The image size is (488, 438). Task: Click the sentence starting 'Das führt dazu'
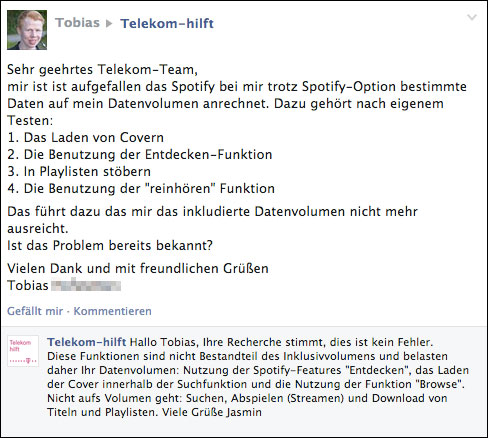[212, 220]
